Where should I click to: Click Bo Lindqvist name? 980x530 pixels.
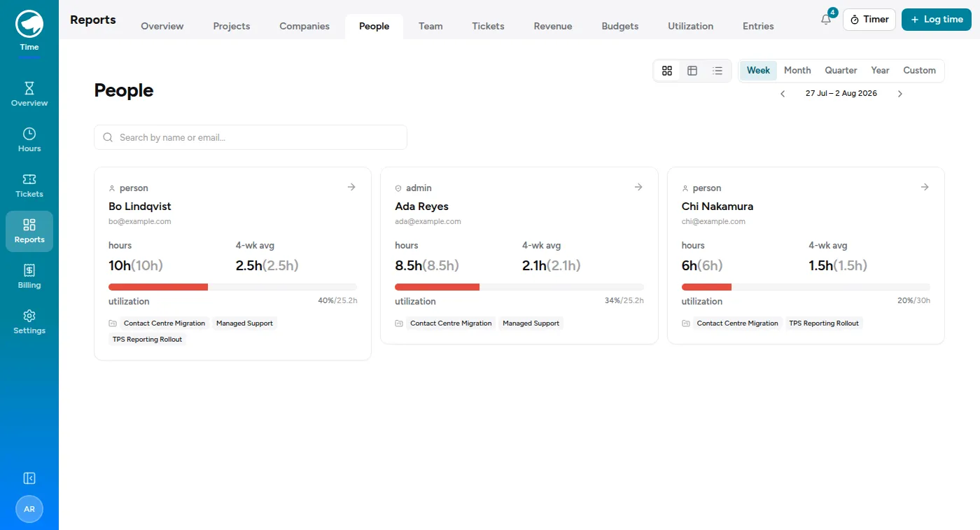click(x=140, y=207)
